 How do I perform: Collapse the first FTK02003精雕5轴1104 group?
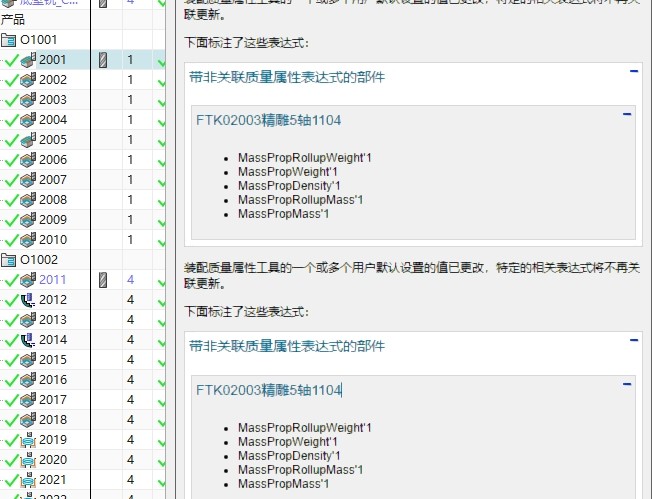pos(627,114)
